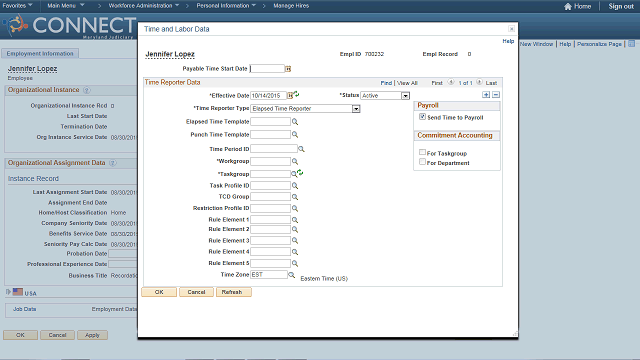Add a new row with plus icon
Image resolution: width=640 pixels, height=360 pixels.
coord(486,95)
